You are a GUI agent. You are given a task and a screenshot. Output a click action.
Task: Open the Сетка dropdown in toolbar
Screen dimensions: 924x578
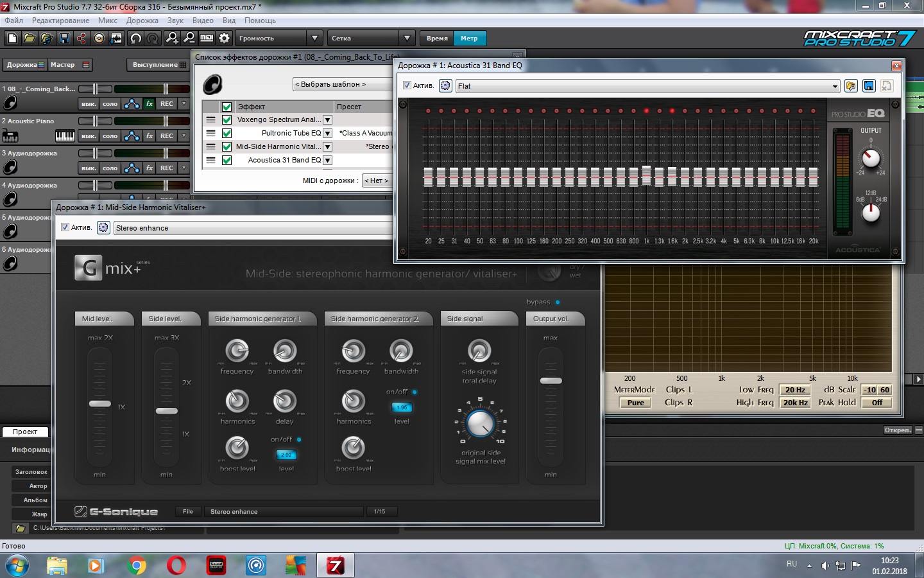click(407, 39)
